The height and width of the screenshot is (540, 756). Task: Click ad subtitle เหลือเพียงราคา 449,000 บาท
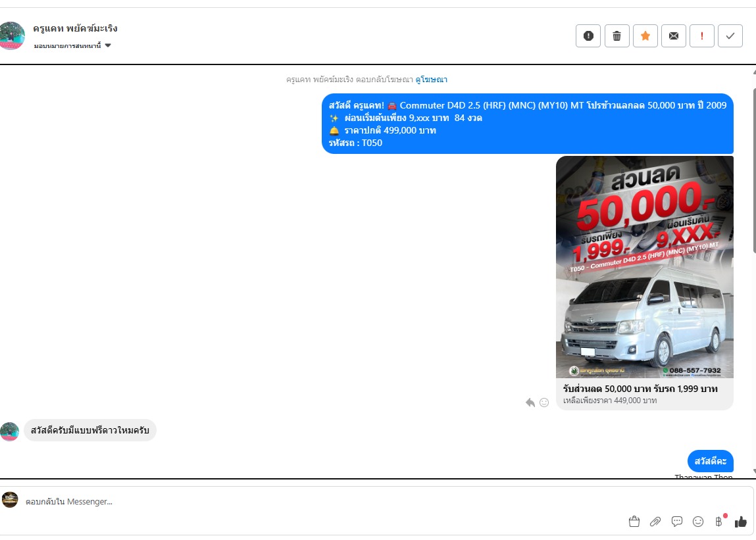(x=609, y=401)
